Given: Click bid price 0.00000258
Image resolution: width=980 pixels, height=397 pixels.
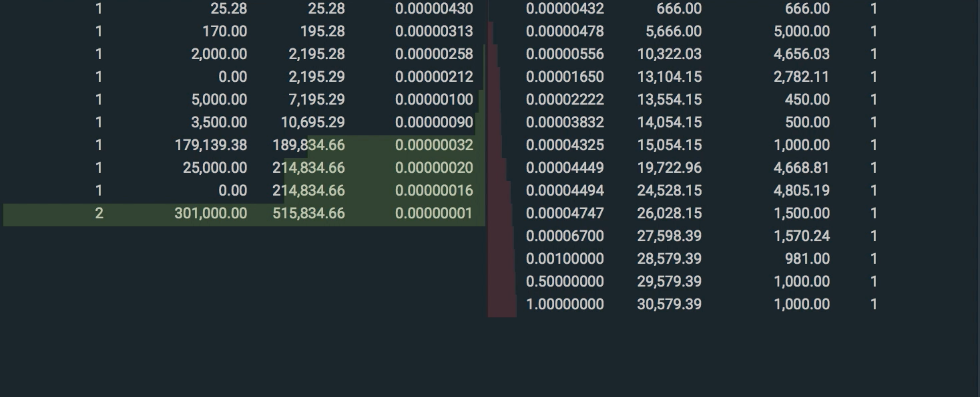Looking at the screenshot, I should [x=434, y=54].
